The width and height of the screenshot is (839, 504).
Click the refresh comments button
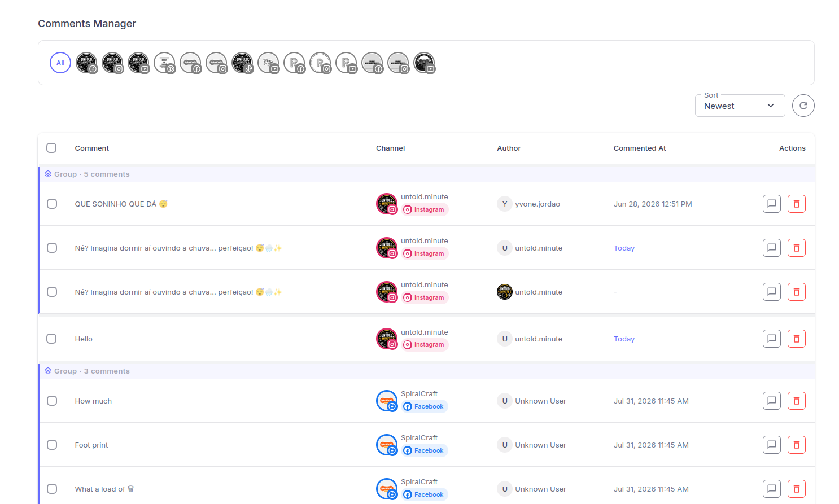click(x=803, y=106)
